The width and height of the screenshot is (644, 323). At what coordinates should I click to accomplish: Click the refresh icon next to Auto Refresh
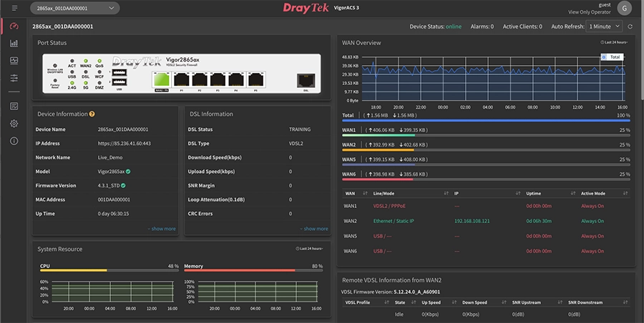[x=630, y=26]
